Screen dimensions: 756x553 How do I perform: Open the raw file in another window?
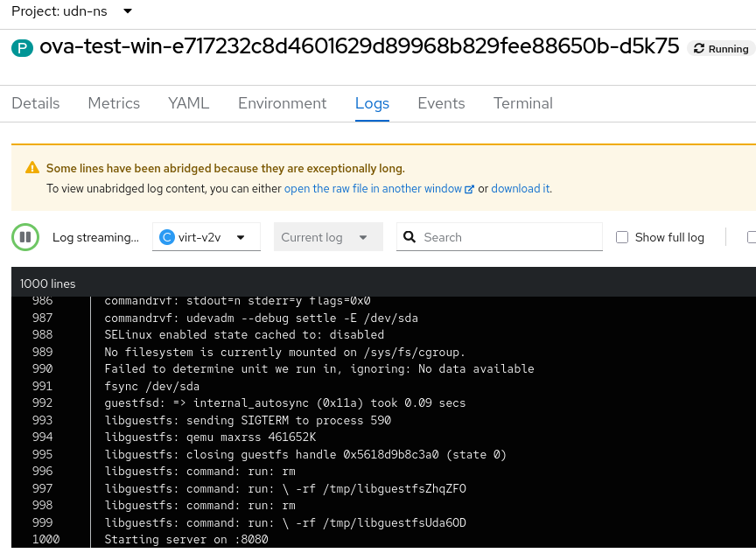click(374, 189)
